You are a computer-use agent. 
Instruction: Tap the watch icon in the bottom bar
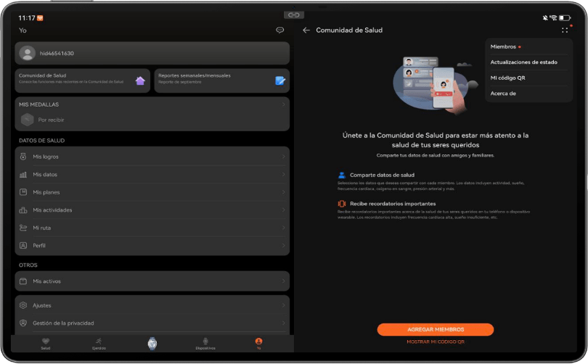[x=152, y=344]
